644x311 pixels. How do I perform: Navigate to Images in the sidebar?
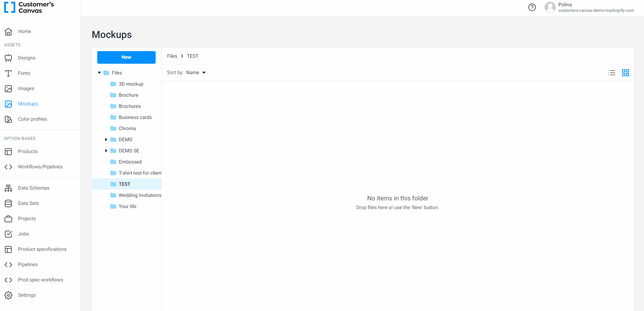26,88
